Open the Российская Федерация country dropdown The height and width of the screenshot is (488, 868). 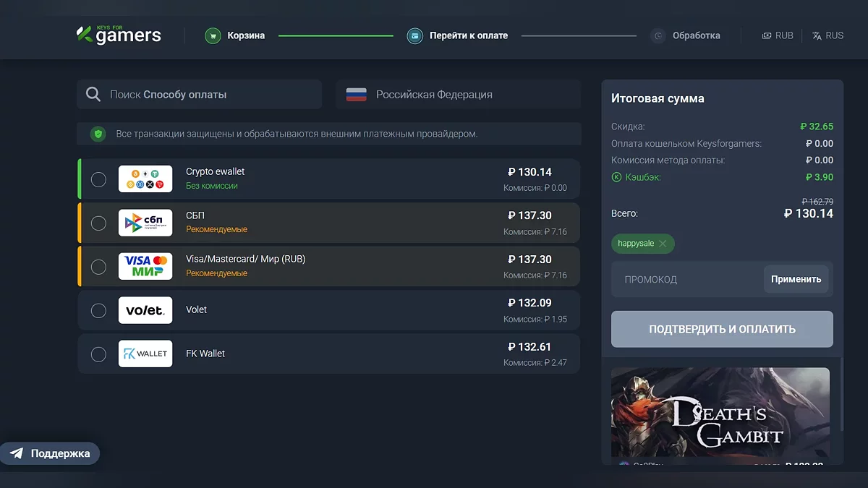[458, 95]
